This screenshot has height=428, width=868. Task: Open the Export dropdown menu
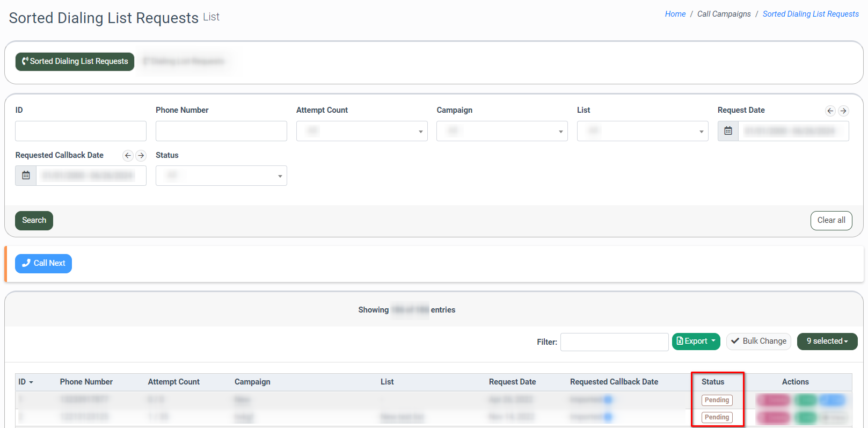pyautogui.click(x=696, y=342)
